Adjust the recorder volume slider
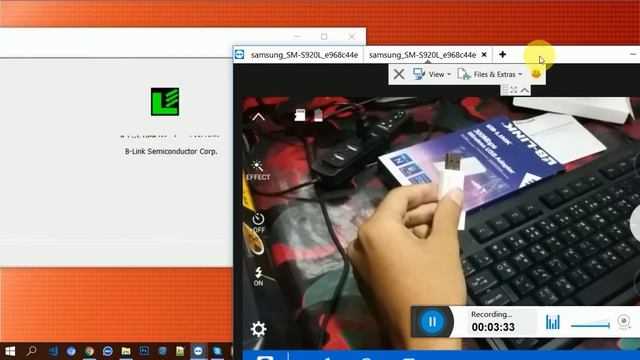The height and width of the screenshot is (360, 640). [x=590, y=325]
